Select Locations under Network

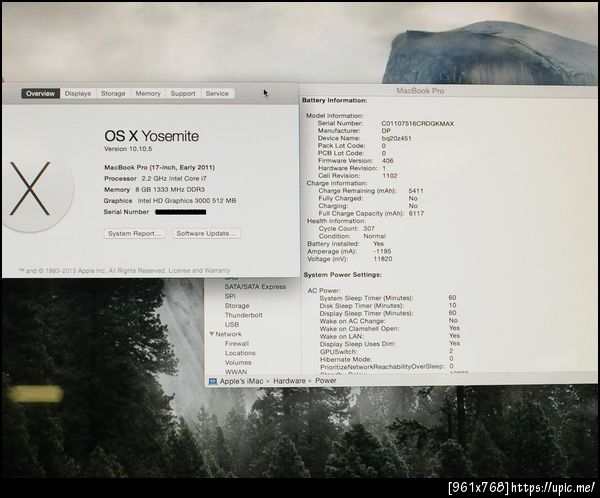tap(240, 353)
